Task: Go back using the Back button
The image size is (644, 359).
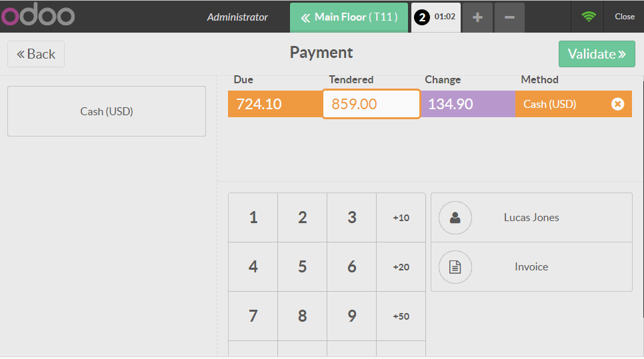Action: pyautogui.click(x=36, y=54)
